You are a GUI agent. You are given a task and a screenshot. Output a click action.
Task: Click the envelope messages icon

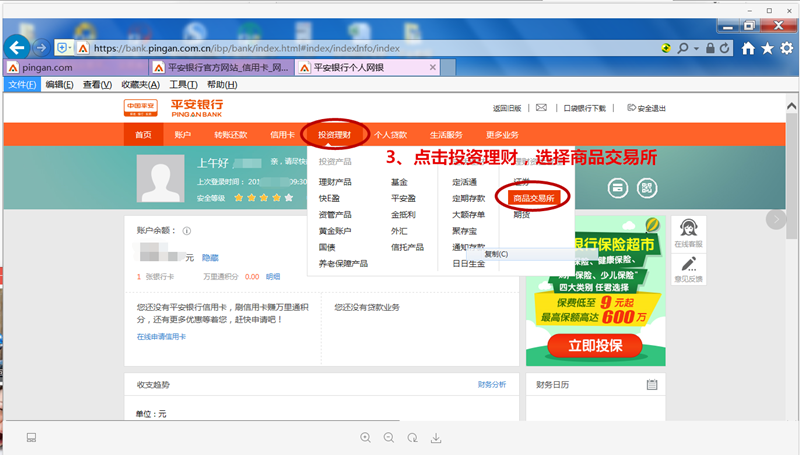click(541, 108)
